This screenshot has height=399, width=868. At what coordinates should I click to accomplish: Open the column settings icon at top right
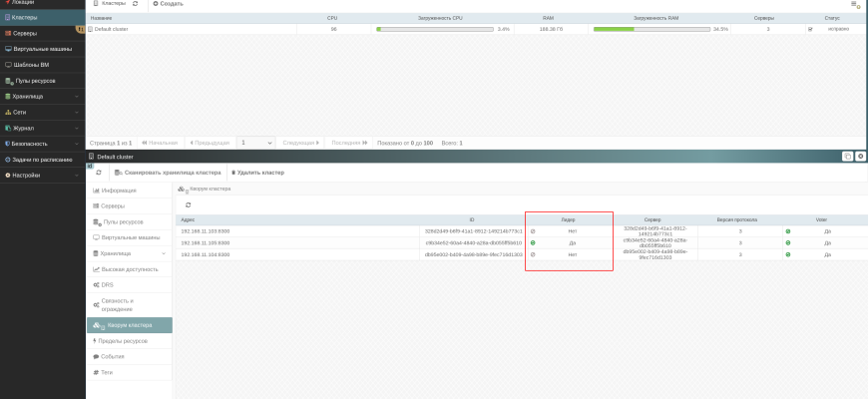pos(855,5)
